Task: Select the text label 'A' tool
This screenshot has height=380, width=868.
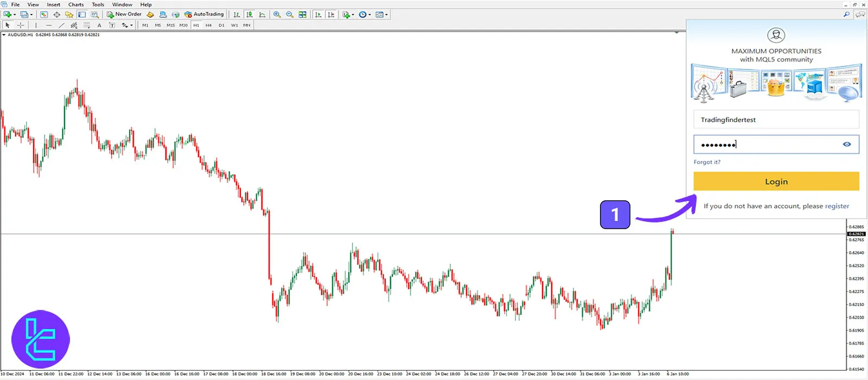Action: coord(99,26)
